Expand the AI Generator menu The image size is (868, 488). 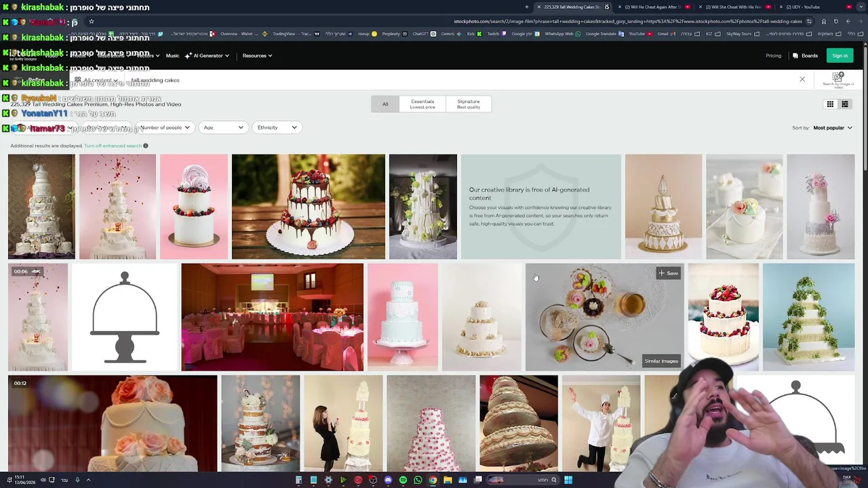pyautogui.click(x=208, y=56)
